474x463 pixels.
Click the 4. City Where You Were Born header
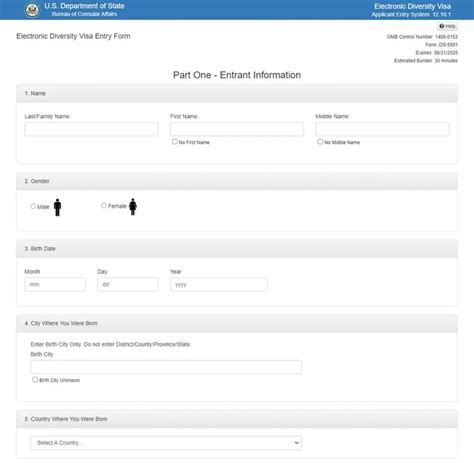[x=237, y=323]
